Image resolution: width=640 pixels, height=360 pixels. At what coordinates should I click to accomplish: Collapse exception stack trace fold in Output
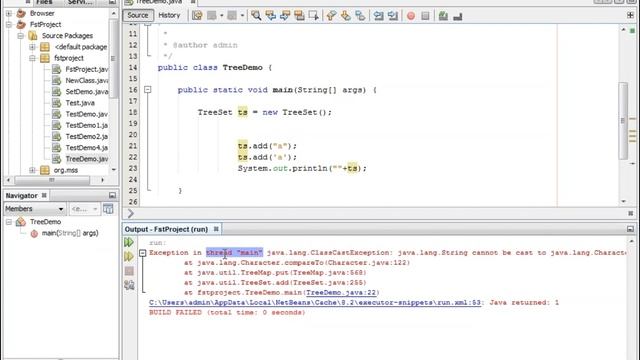click(142, 253)
